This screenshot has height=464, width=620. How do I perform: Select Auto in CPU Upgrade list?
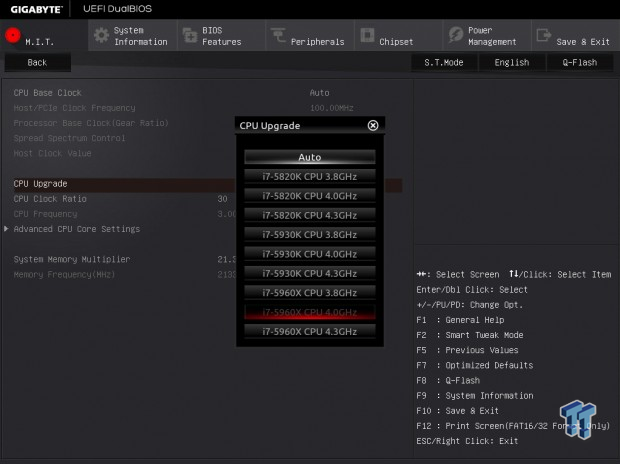[310, 157]
